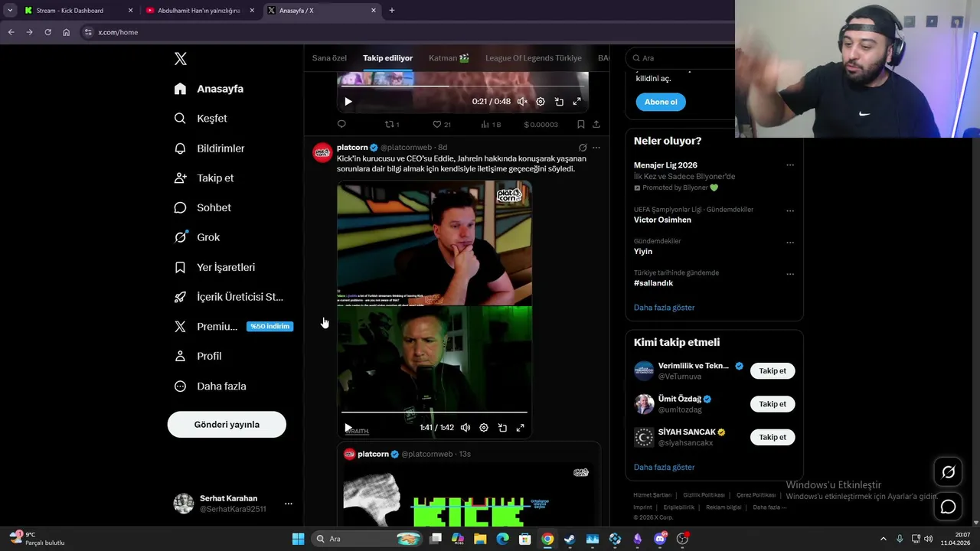Switch to the Kick Dashboard browser tab
This screenshot has height=551, width=980.
click(79, 11)
